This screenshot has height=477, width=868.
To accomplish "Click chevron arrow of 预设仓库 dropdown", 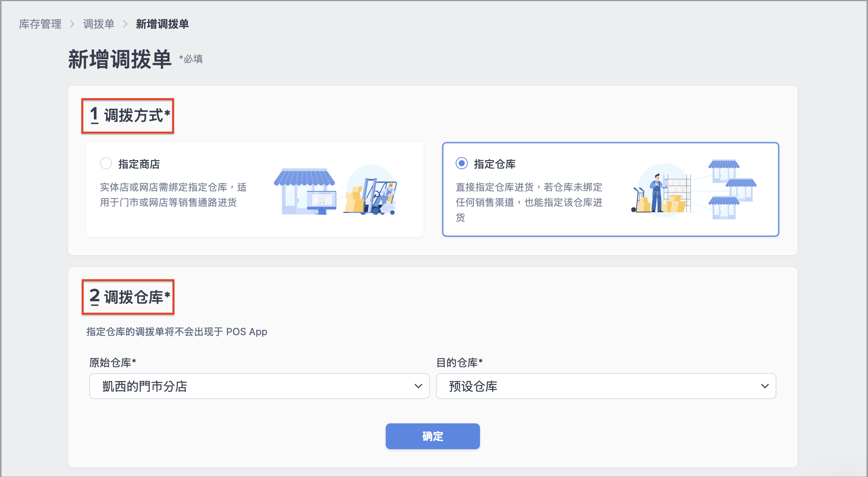I will click(x=765, y=386).
